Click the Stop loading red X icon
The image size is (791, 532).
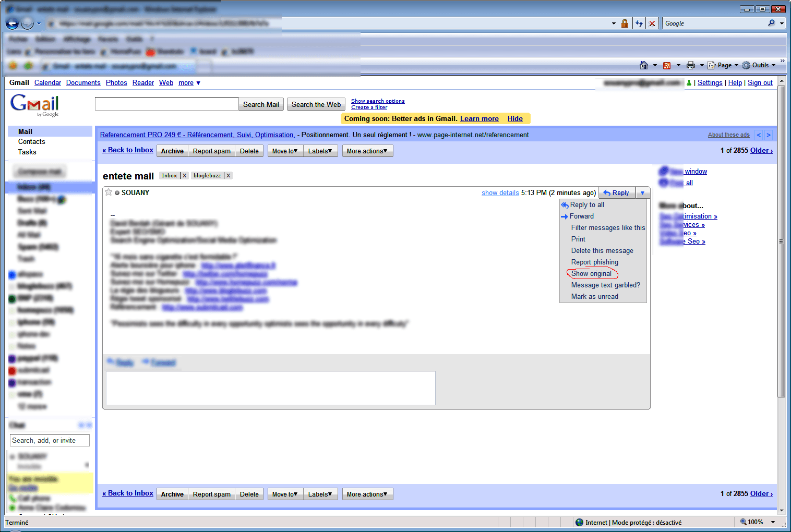point(652,23)
